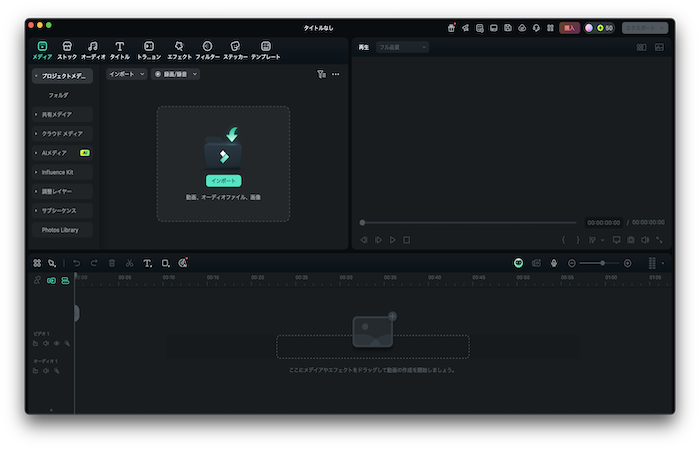Select the timeline selection tool icon
700x450 pixels.
pyautogui.click(x=52, y=263)
